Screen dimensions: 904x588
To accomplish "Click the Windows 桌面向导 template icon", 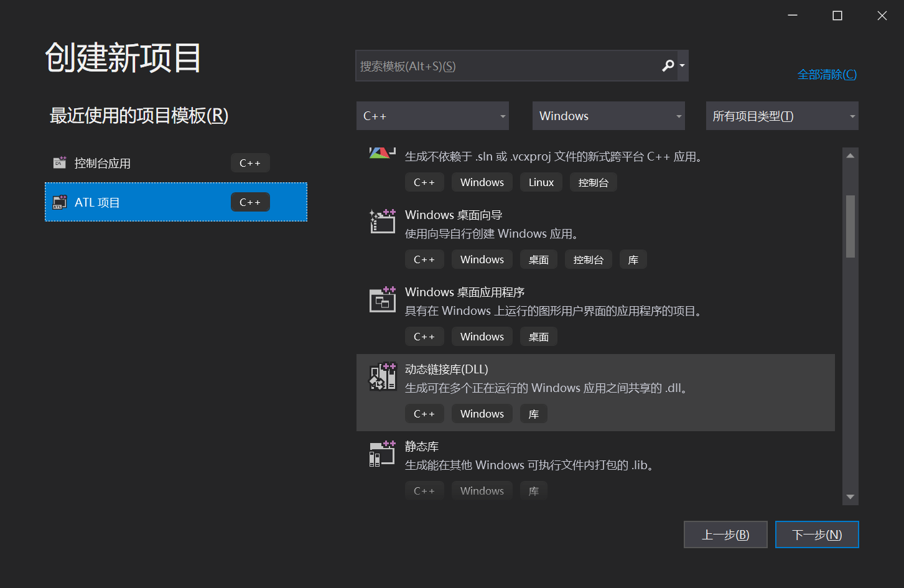I will pos(383,222).
